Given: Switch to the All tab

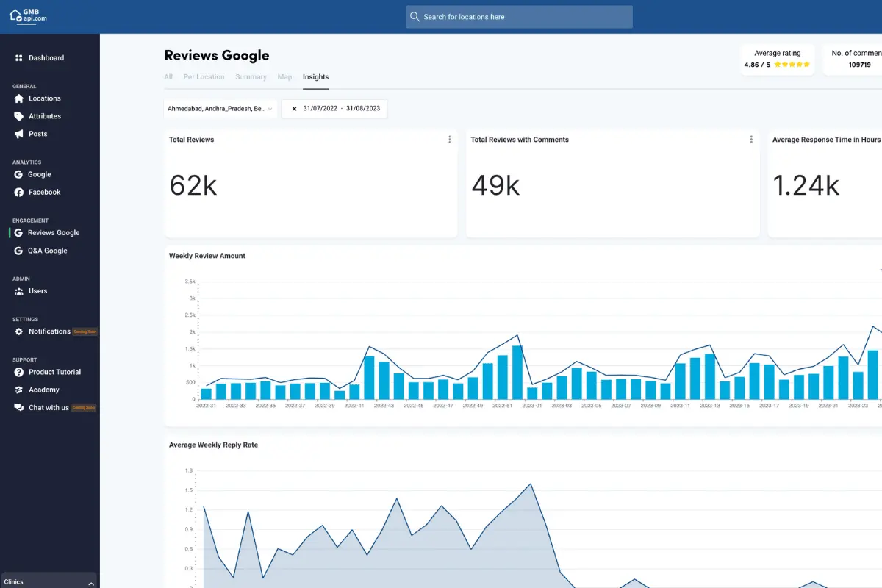Looking at the screenshot, I should 168,77.
